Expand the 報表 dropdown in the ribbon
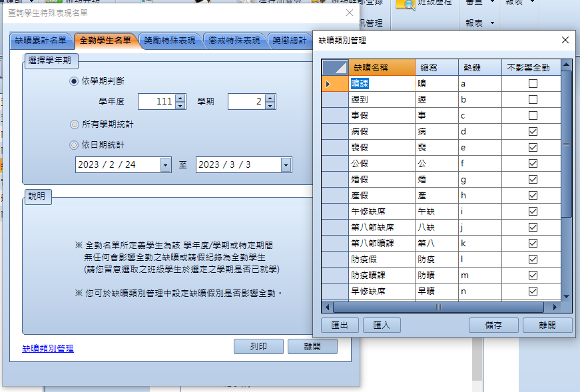The image size is (580, 392). [493, 23]
